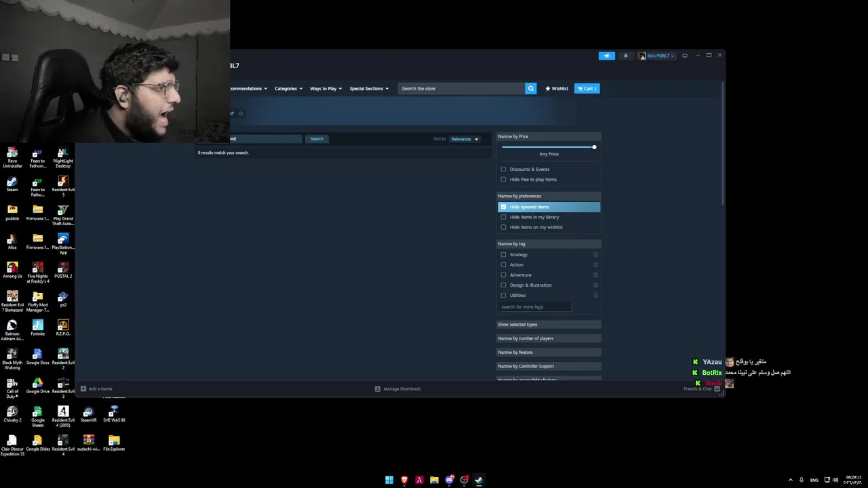Click the magnifier store search button

pyautogui.click(x=530, y=89)
